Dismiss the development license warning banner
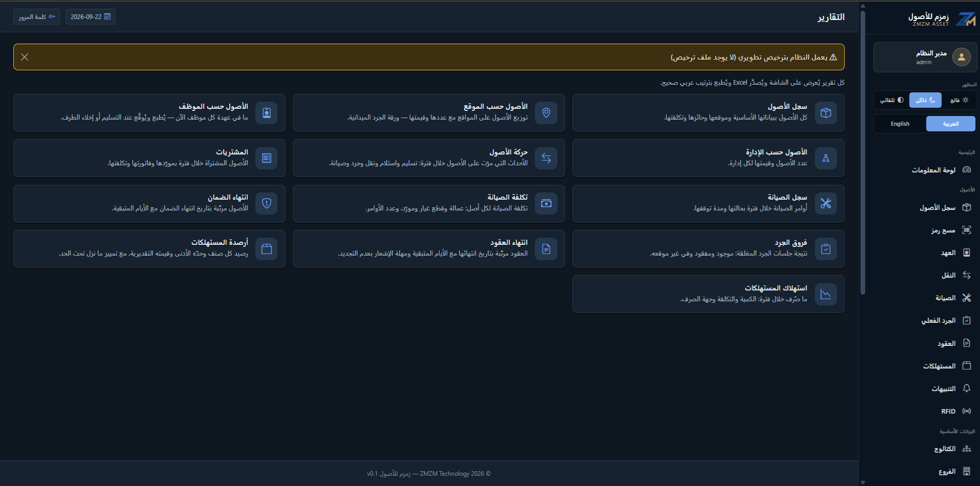The image size is (980, 486). [25, 57]
